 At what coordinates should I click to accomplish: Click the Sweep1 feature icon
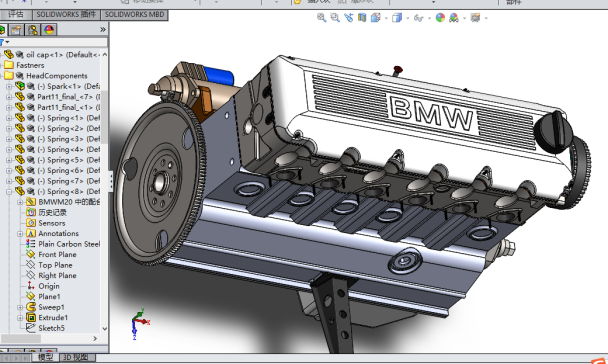pos(31,307)
